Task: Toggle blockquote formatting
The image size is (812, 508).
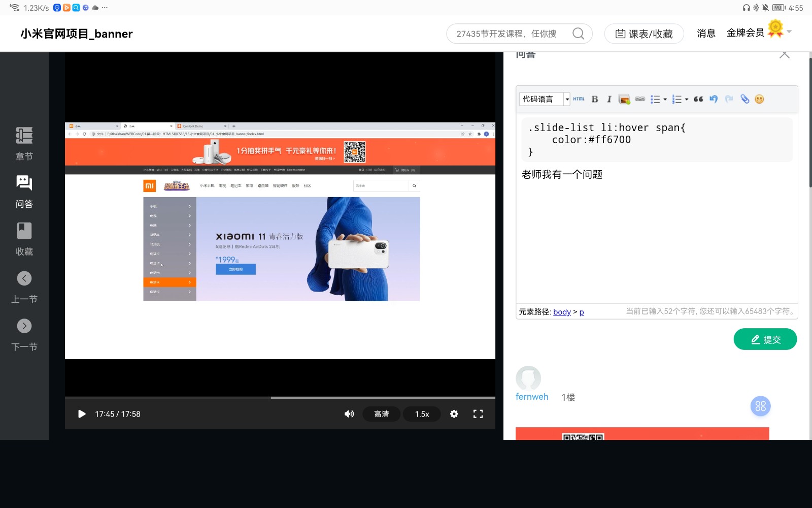Action: (698, 99)
